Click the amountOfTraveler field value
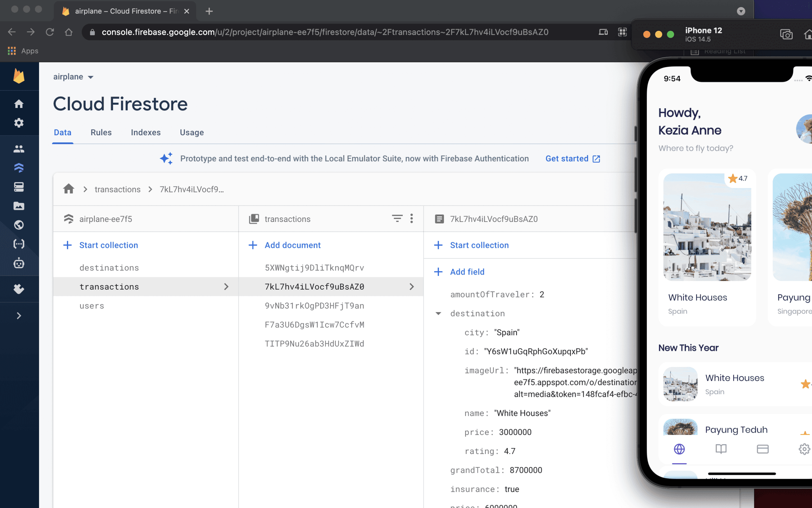This screenshot has width=812, height=508. (x=542, y=295)
